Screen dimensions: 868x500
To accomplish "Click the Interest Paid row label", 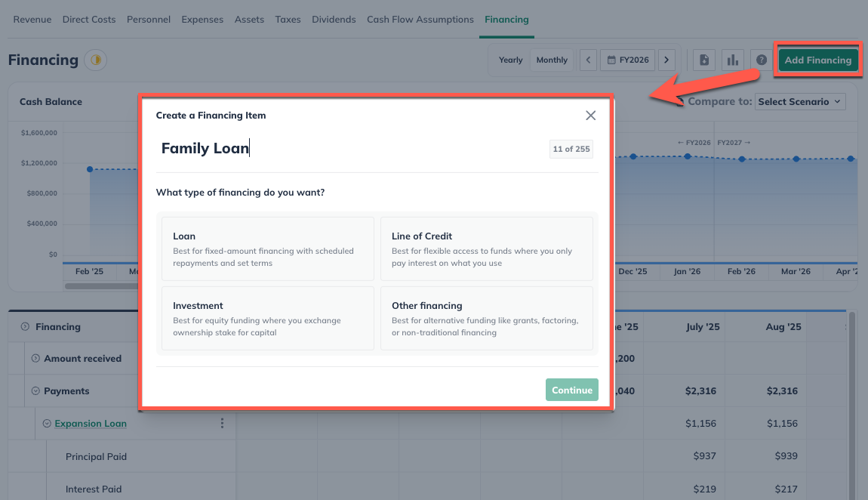I will pyautogui.click(x=94, y=489).
